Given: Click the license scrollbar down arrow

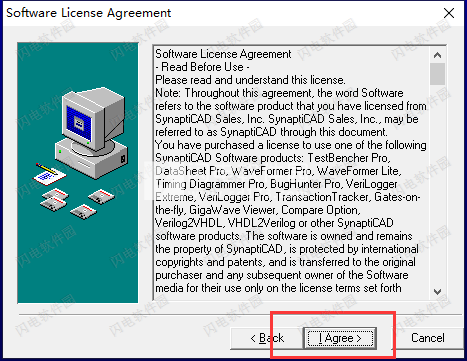Looking at the screenshot, I should tap(437, 292).
